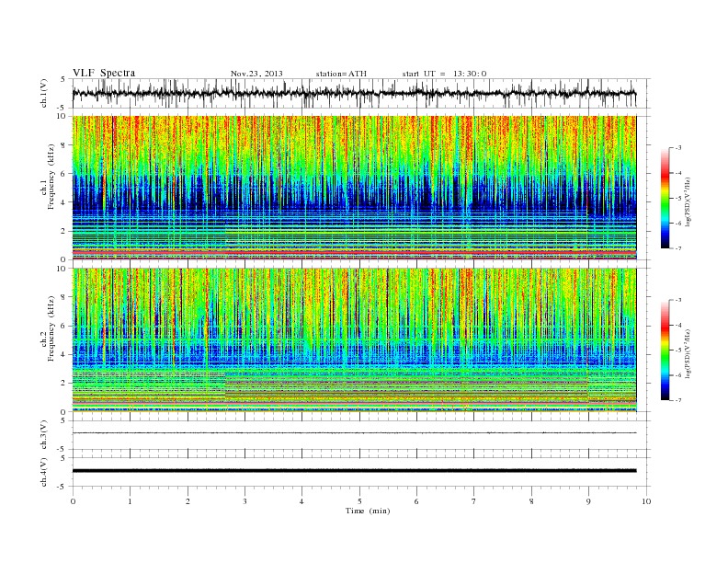The height and width of the screenshot is (563, 728).
Task: Click the "-7" label on ch.1 color bar
Action: coord(678,248)
